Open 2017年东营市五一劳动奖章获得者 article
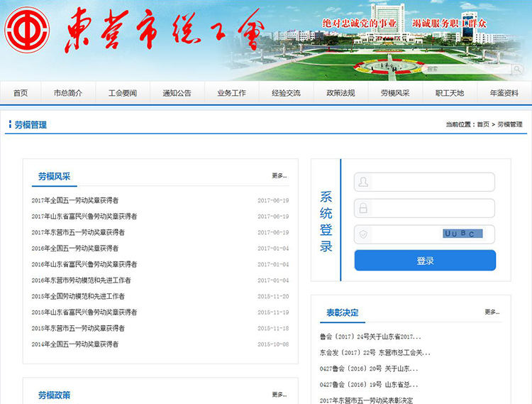This screenshot has width=532, height=404. coord(78,232)
